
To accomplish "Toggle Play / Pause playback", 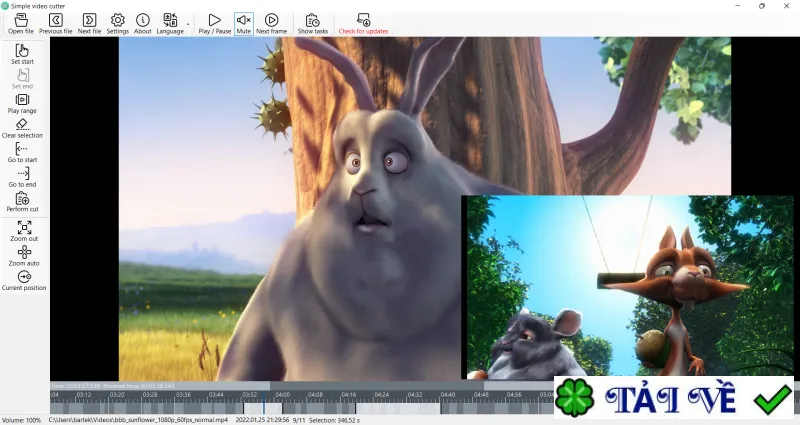I will click(215, 24).
